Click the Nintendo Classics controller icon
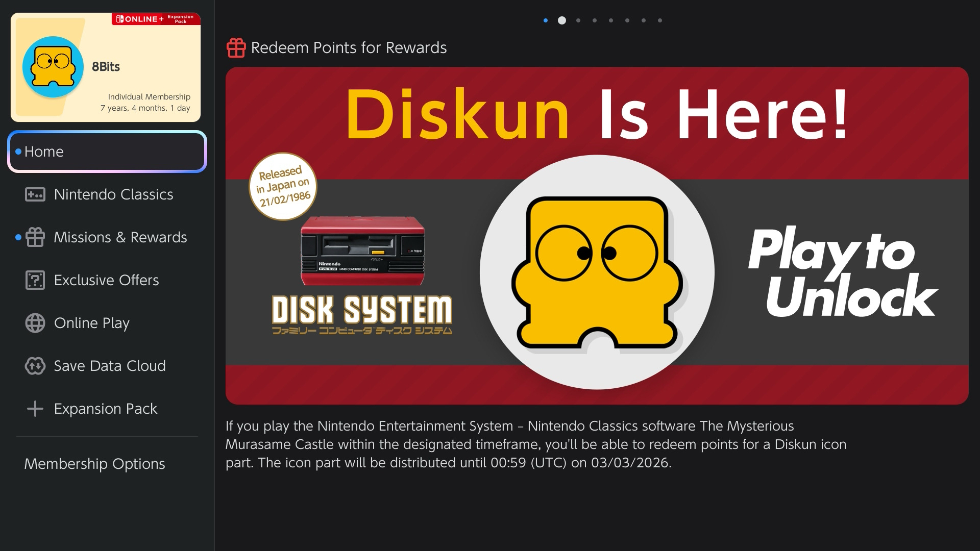Image resolution: width=980 pixels, height=551 pixels. pos(35,194)
